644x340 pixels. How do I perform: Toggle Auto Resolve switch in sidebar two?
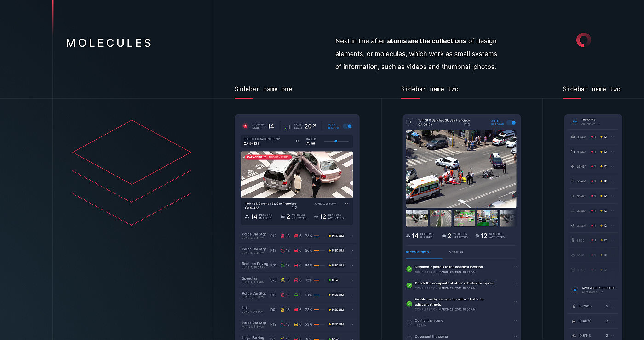click(511, 123)
